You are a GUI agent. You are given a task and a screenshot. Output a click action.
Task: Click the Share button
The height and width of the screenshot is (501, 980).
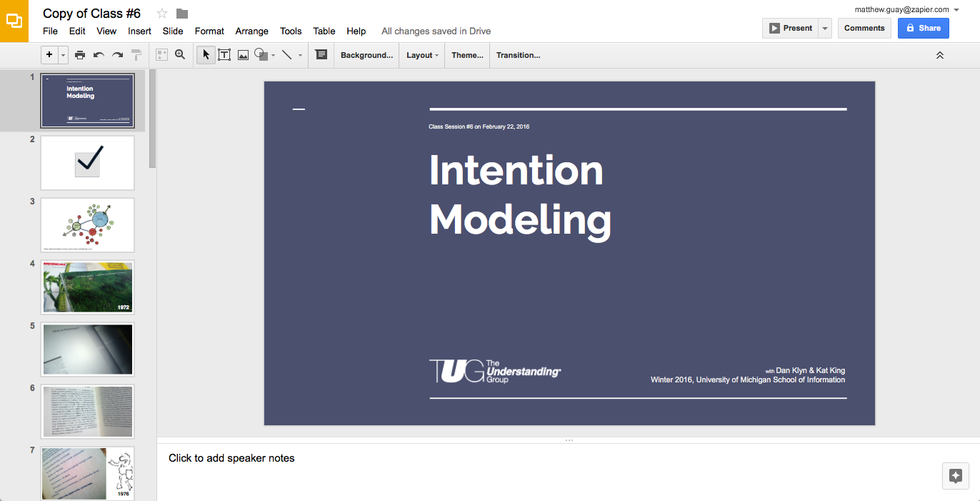click(923, 27)
